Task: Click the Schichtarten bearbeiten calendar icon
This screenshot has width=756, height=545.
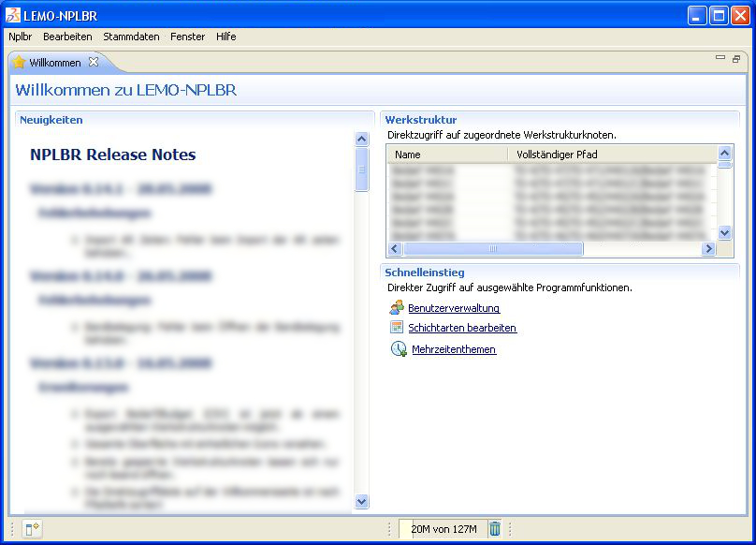Action: tap(397, 328)
